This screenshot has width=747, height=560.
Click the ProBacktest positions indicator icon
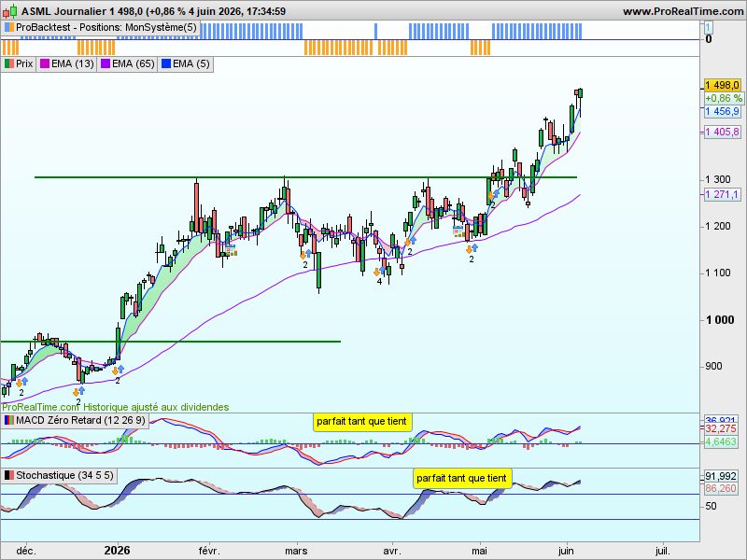point(8,28)
